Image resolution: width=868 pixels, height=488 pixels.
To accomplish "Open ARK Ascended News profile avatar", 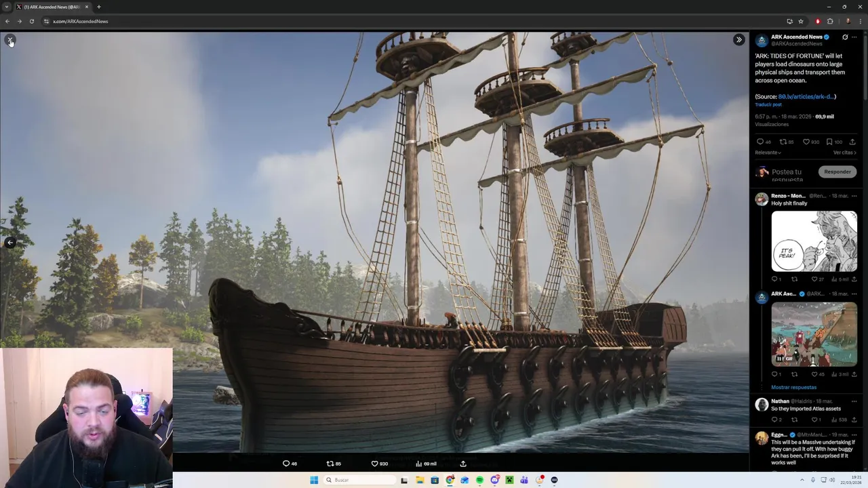I will pyautogui.click(x=762, y=40).
